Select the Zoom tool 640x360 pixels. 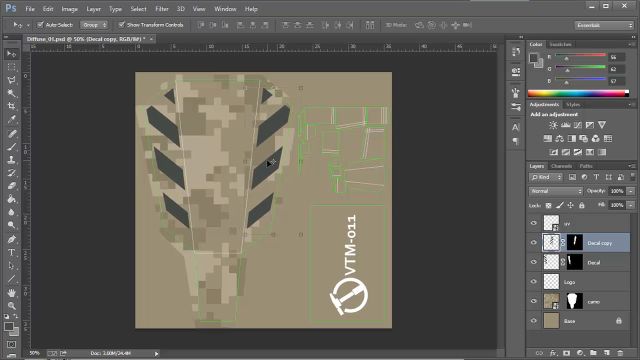pyautogui.click(x=11, y=305)
